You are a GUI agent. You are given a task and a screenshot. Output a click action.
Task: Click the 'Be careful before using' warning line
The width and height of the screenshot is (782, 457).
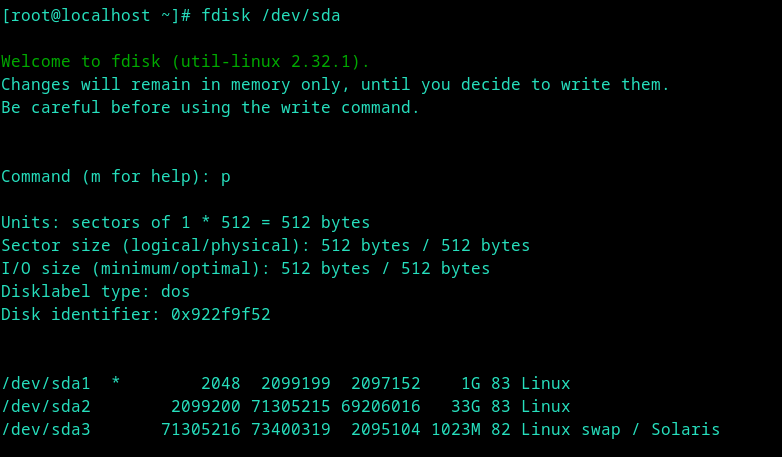point(211,107)
